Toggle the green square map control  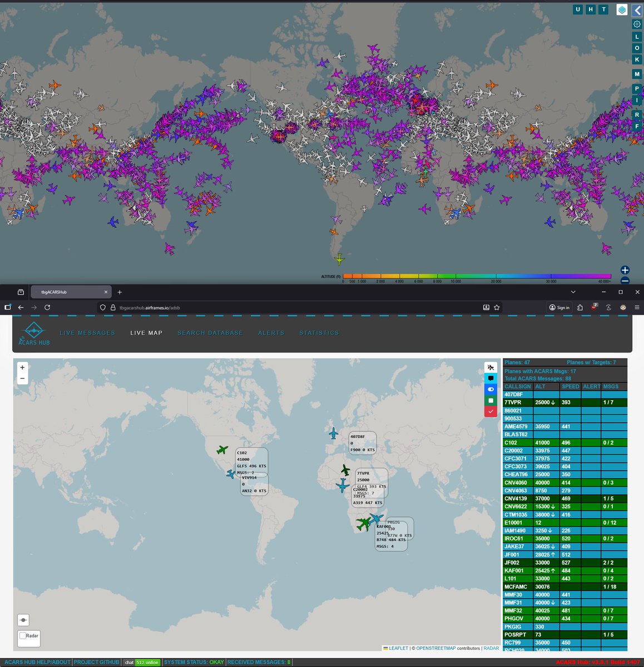(x=491, y=401)
